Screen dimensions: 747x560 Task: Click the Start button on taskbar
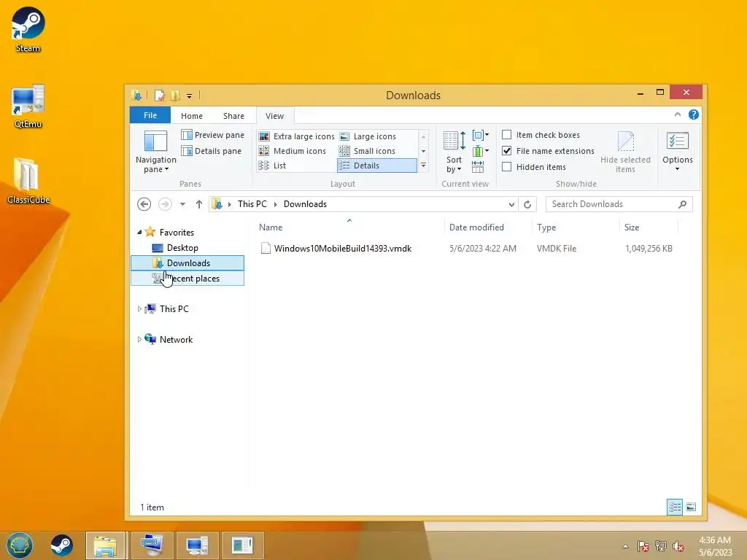point(19,545)
